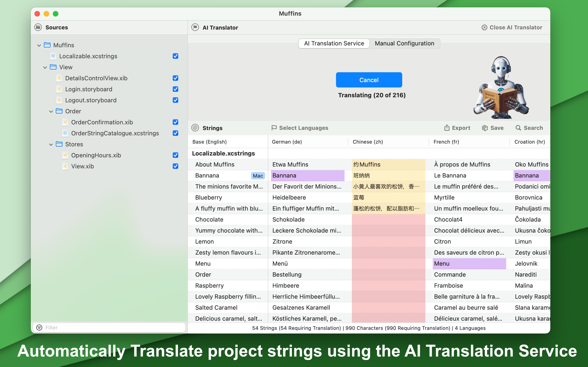The width and height of the screenshot is (588, 367).
Task: Select the purple highlighted French Menu cell
Action: 469,264
